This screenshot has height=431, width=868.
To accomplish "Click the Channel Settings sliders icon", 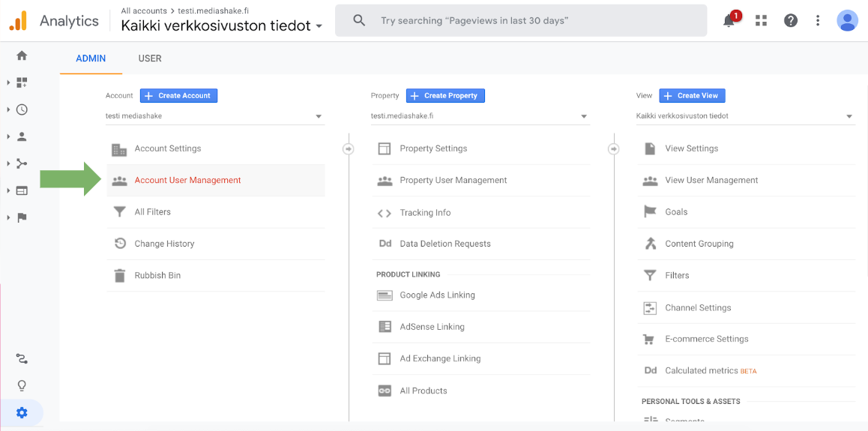I will pos(649,307).
